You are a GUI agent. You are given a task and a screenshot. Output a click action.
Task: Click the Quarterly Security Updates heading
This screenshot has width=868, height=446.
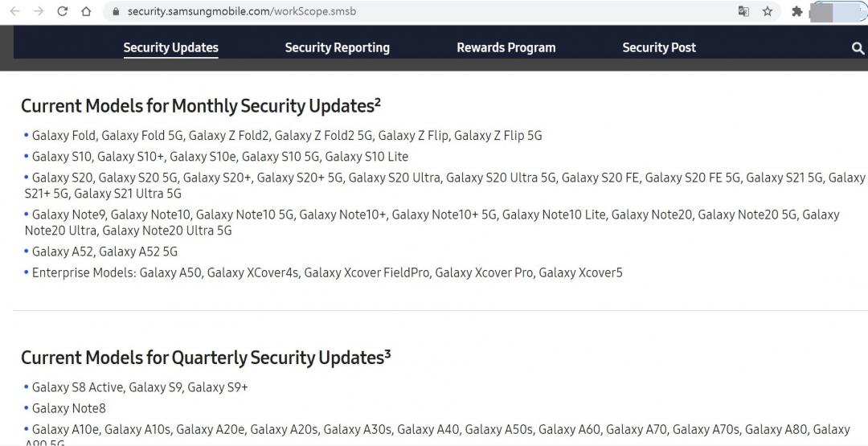[x=205, y=358]
